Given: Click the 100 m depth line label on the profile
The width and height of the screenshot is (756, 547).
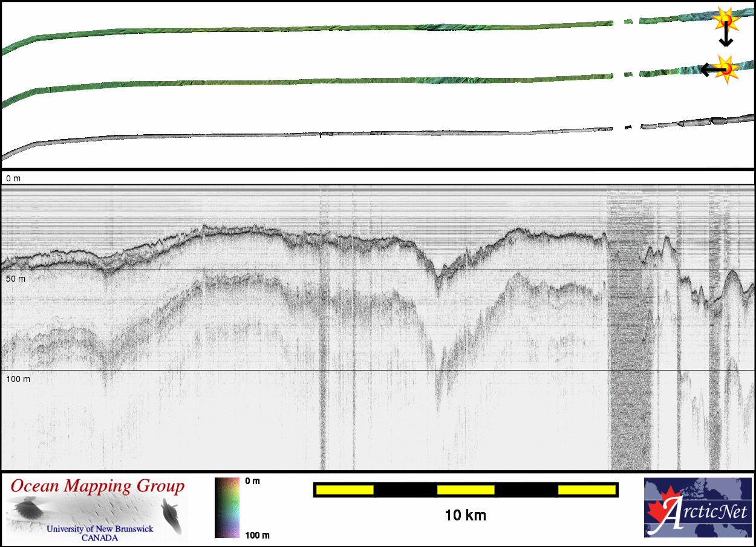Looking at the screenshot, I should pyautogui.click(x=18, y=379).
